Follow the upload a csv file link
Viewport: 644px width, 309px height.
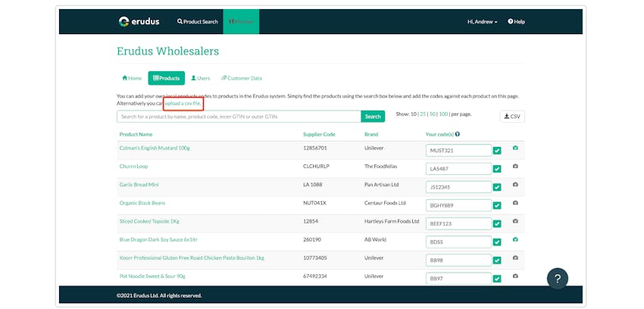(183, 104)
